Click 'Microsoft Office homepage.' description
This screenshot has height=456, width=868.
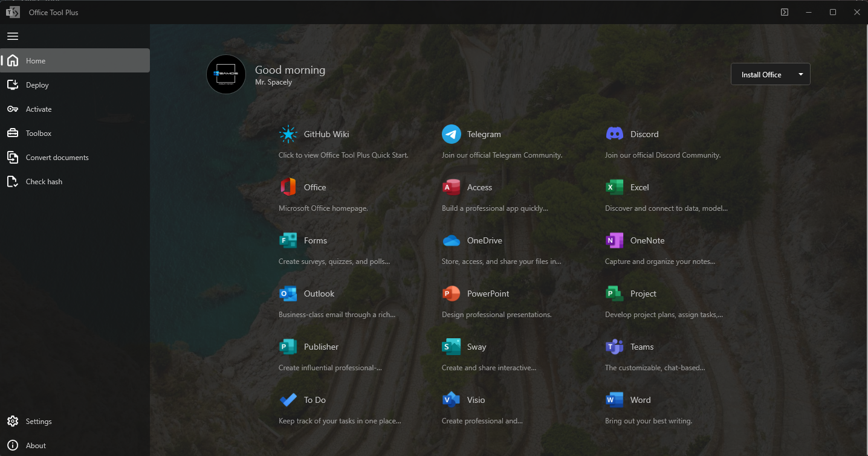coord(323,208)
